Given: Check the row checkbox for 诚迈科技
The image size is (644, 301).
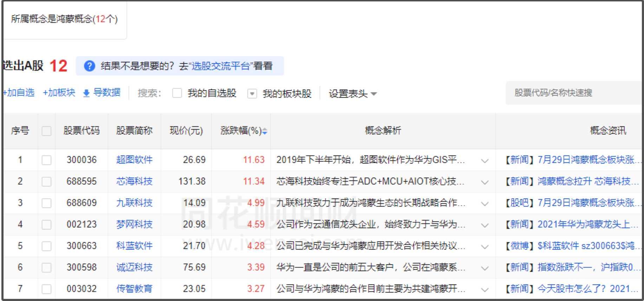Looking at the screenshot, I should click(46, 267).
